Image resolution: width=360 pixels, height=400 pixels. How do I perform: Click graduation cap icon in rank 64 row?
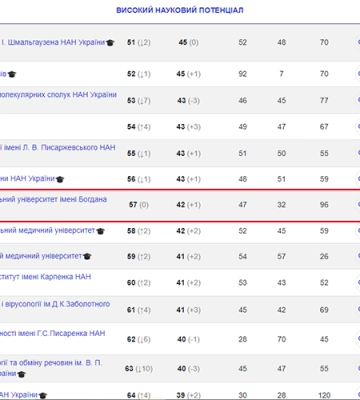43,396
